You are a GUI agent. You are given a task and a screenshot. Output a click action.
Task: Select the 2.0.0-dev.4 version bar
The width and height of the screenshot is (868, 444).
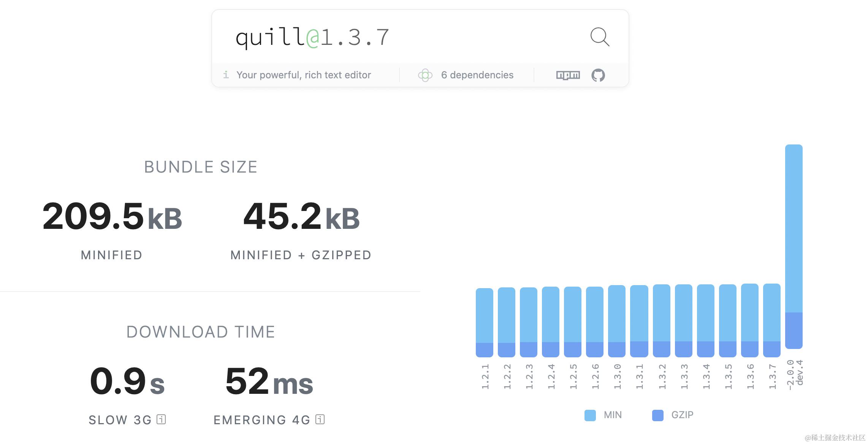(x=794, y=246)
